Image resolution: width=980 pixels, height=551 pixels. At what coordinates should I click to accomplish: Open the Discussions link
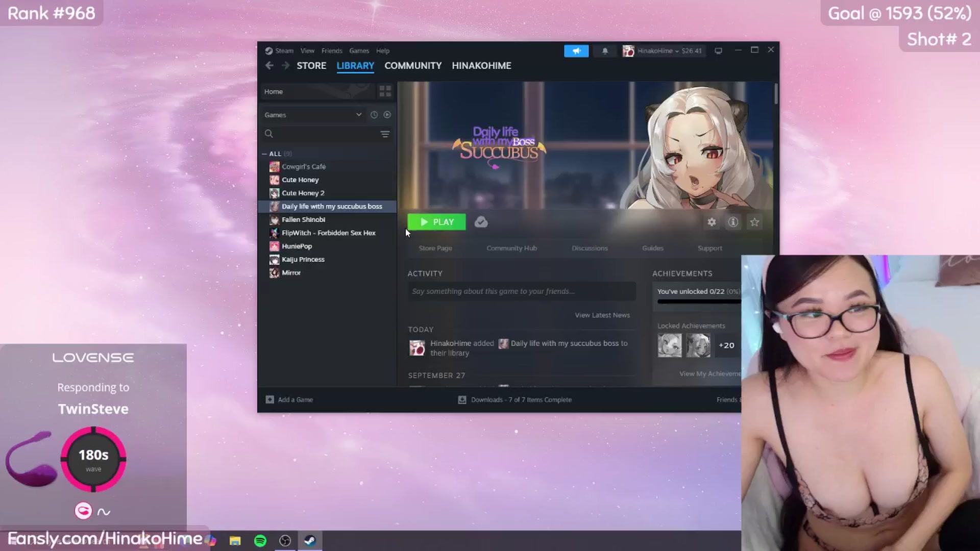tap(590, 248)
